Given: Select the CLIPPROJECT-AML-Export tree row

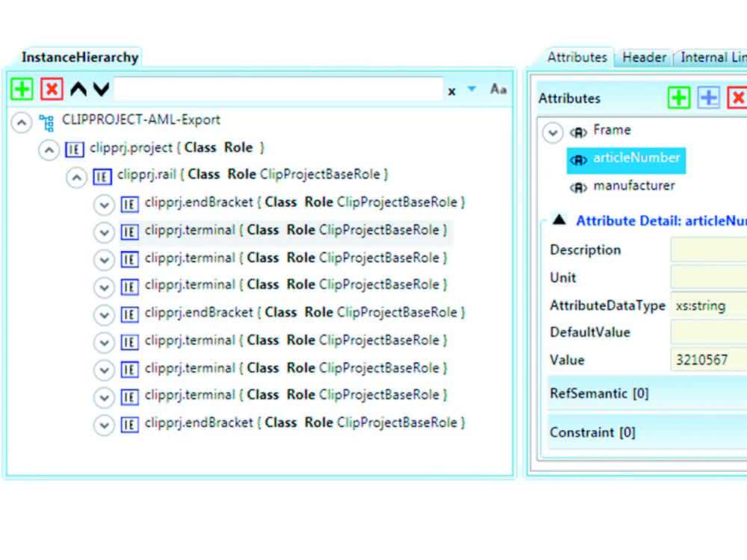Looking at the screenshot, I should pos(141,119).
